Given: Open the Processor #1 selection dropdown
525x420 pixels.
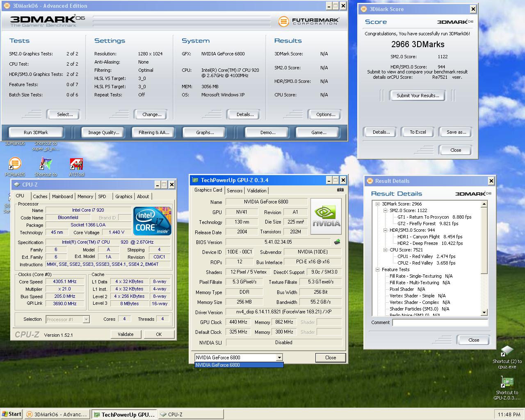Looking at the screenshot, I should [x=86, y=319].
